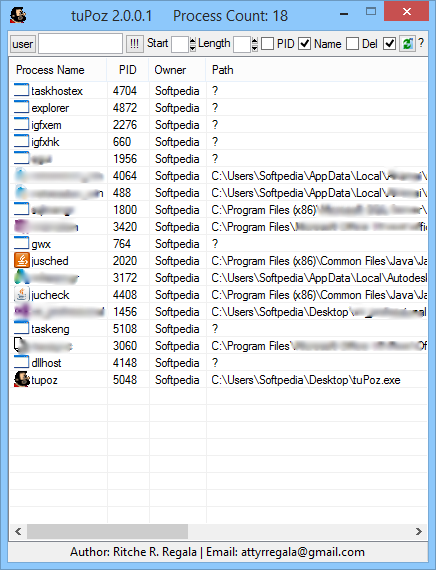Viewport: 436px width, 570px height.
Task: Click the icon of process PID 488
Action: click(x=21, y=192)
